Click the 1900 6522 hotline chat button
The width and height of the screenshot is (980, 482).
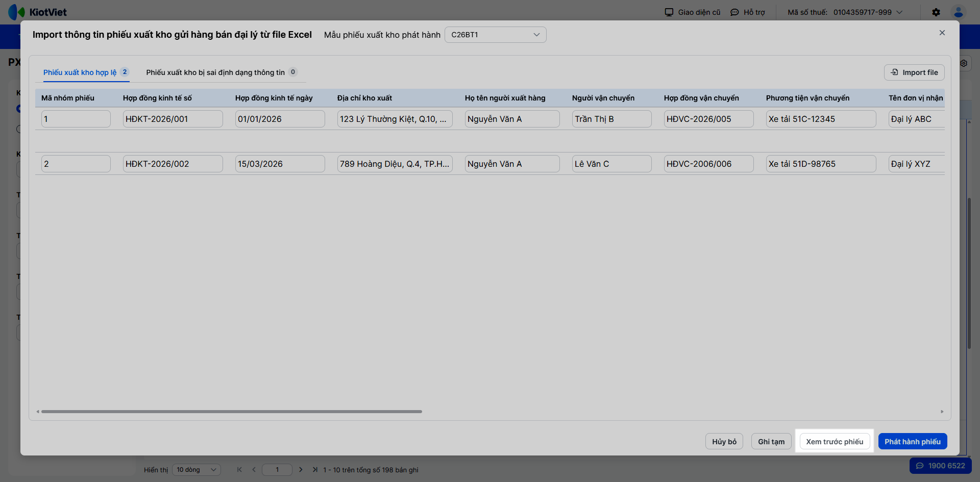(941, 466)
